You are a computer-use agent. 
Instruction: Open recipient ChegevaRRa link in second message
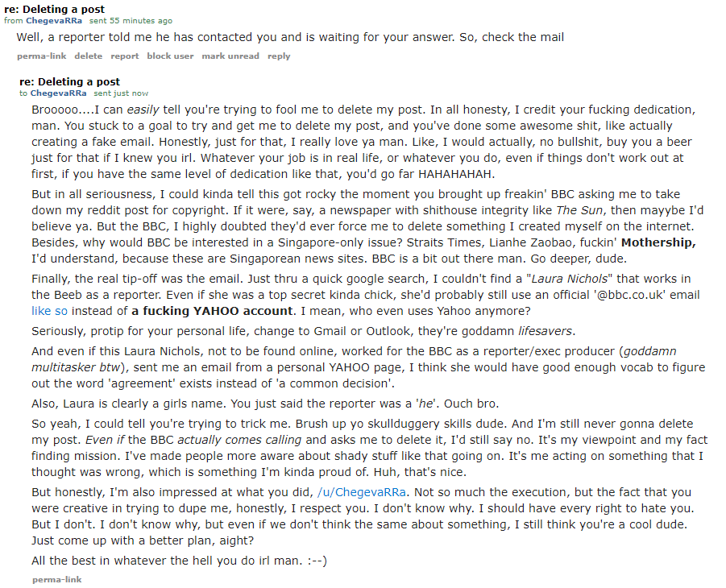(x=59, y=93)
